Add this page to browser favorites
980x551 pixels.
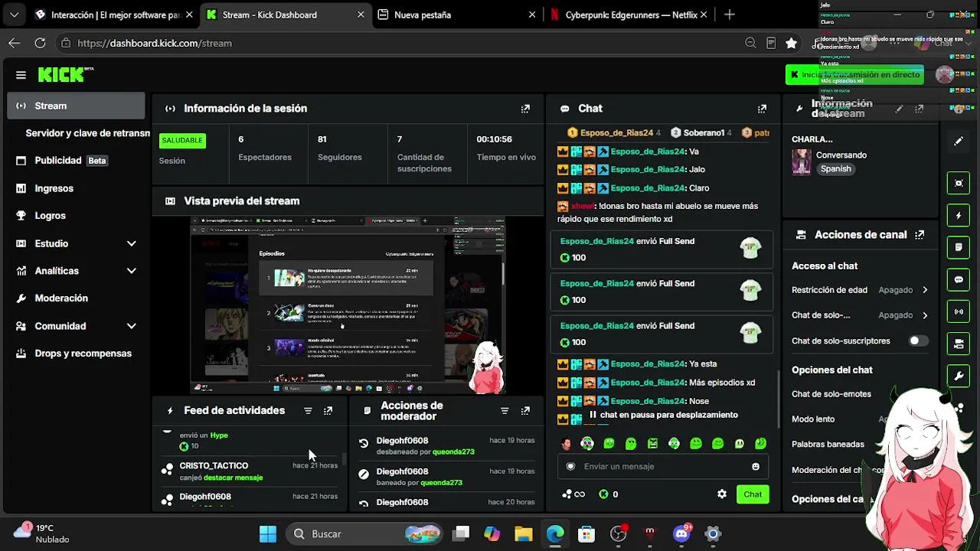pyautogui.click(x=792, y=43)
